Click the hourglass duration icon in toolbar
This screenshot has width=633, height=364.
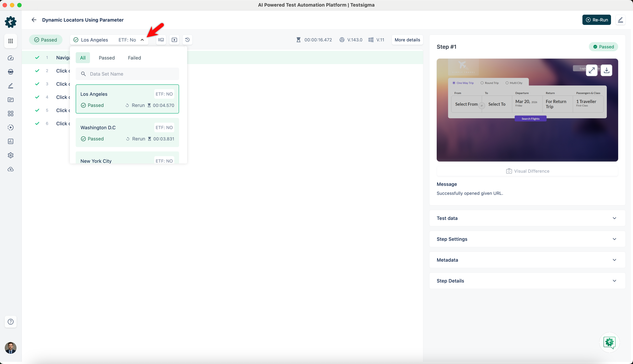point(299,40)
